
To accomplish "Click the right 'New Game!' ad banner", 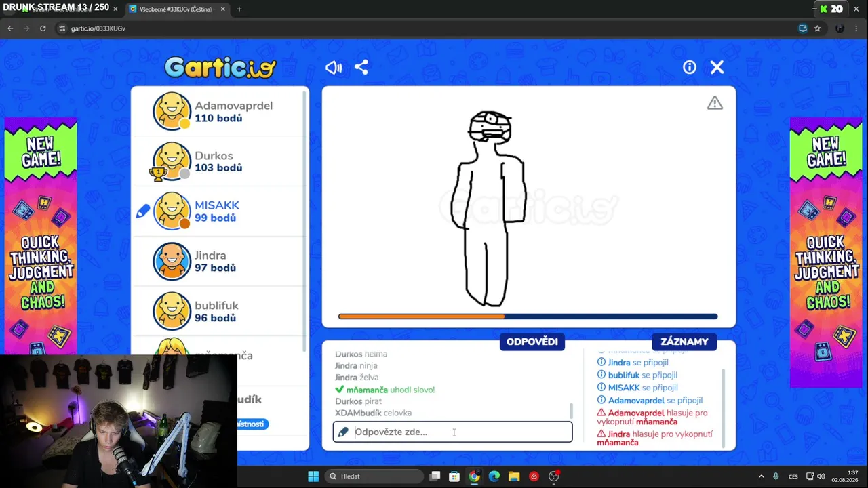I will pos(826,252).
